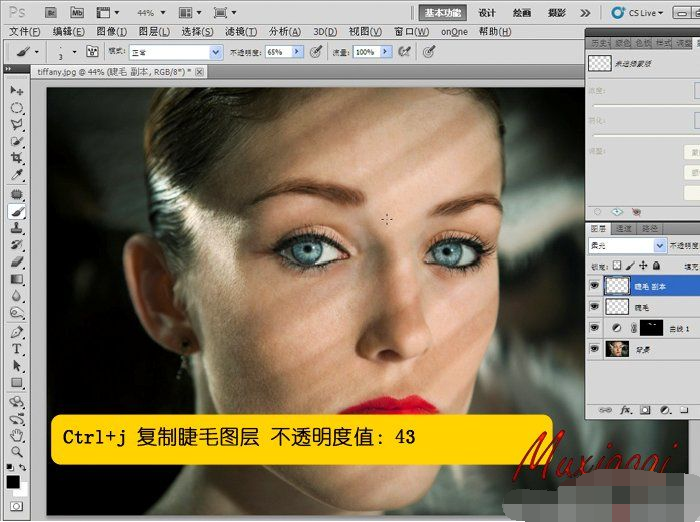Switch to the 通道 tab
This screenshot has width=700, height=522.
[x=624, y=229]
